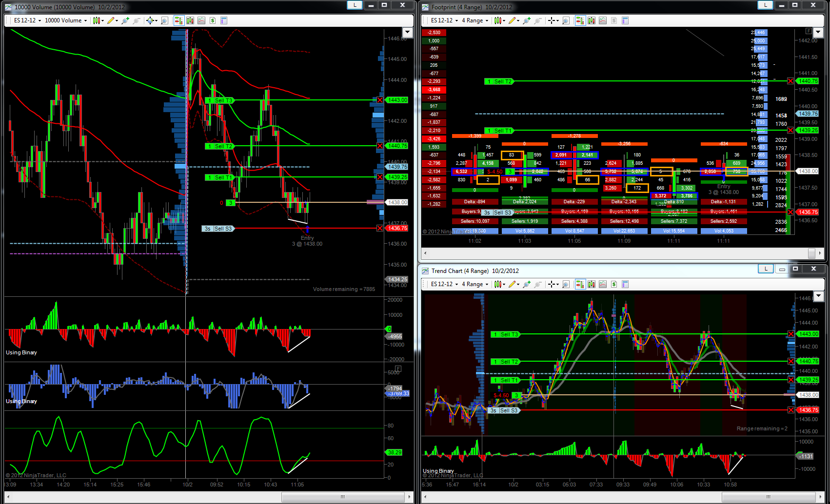Zoom in on the Footprint chart

(x=527, y=20)
